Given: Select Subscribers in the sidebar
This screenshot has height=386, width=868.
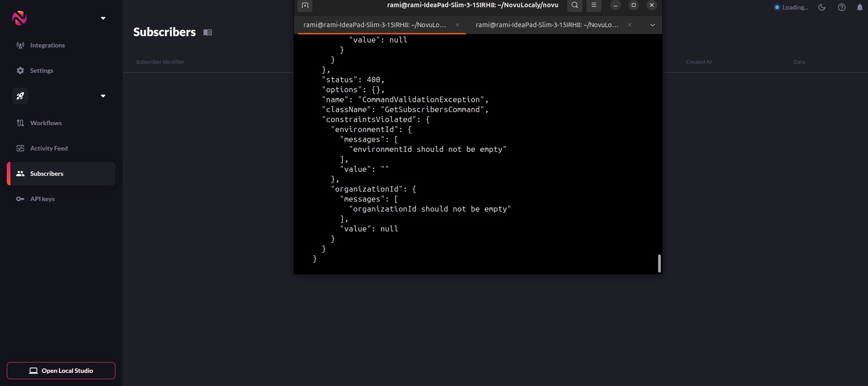Looking at the screenshot, I should click(x=61, y=174).
